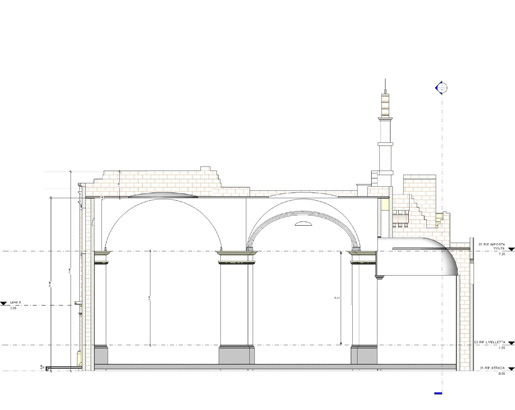Image resolution: width=515 pixels, height=410 pixels.
Task: Select the right column's gray base
Action: [364, 355]
